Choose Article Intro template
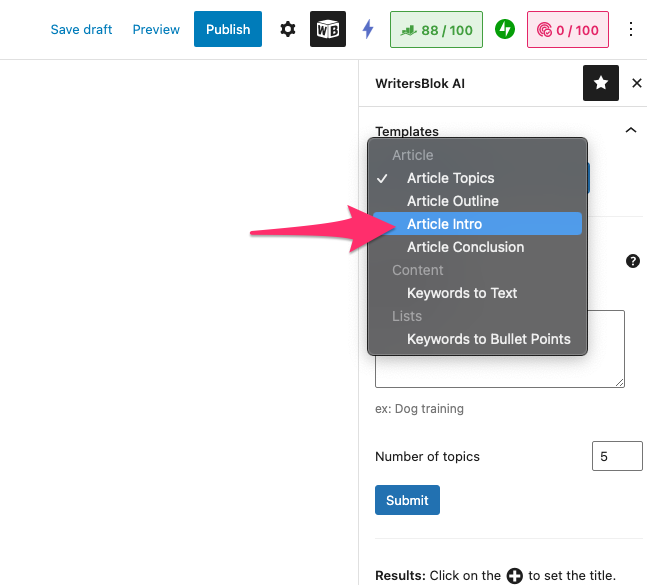 pyautogui.click(x=477, y=224)
